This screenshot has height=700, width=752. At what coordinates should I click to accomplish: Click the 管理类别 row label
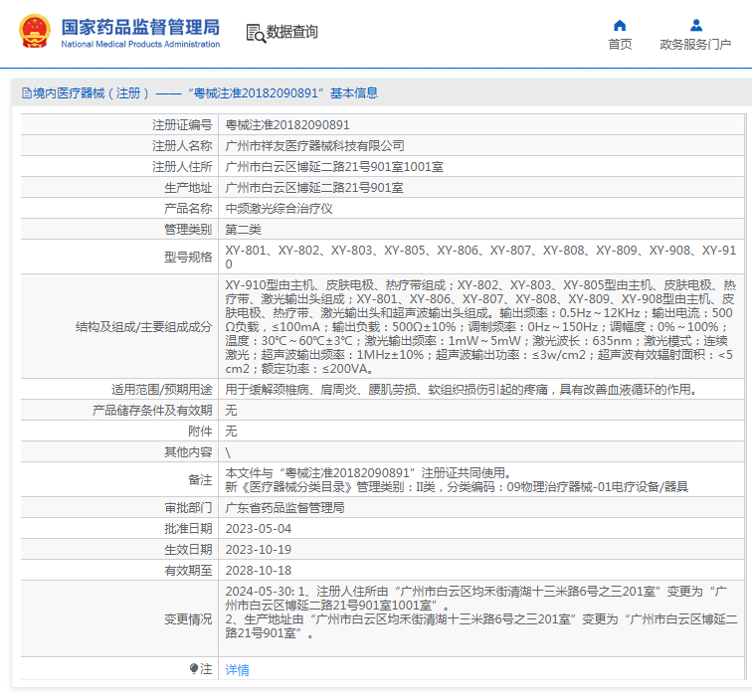(188, 229)
